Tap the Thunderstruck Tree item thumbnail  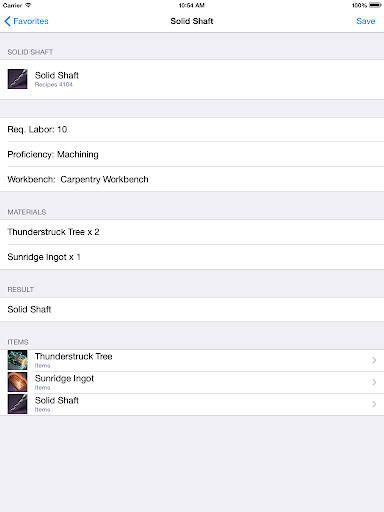click(17, 360)
